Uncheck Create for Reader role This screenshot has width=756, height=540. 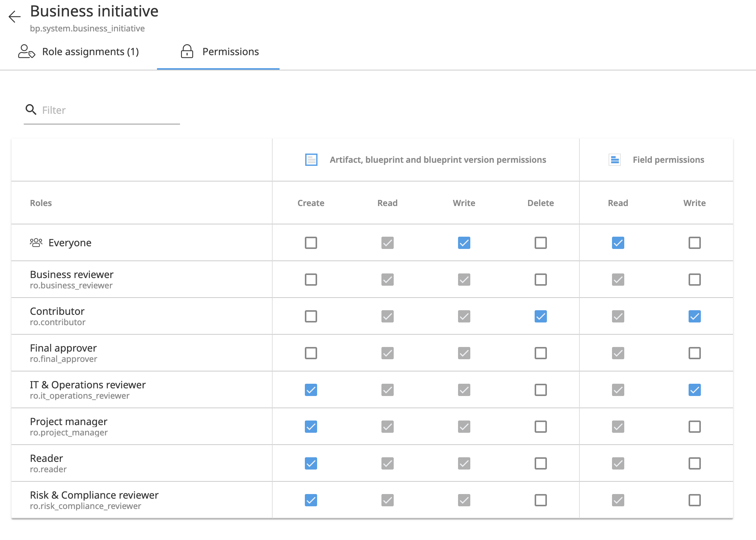point(311,463)
